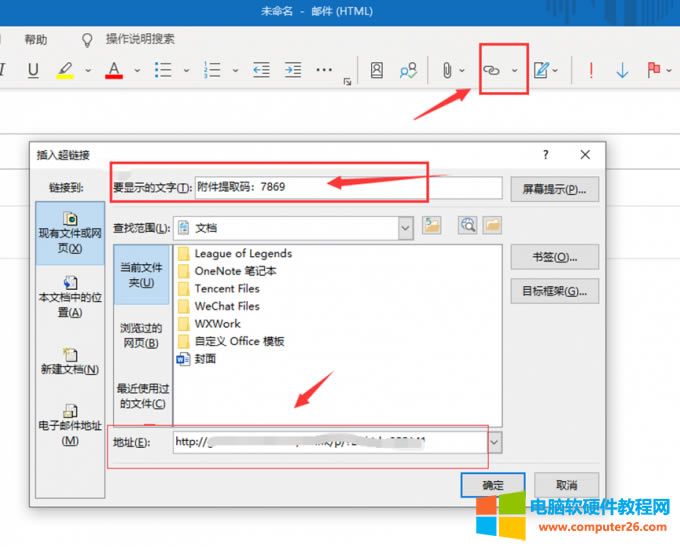This screenshot has width=680, height=547.
Task: Select the WXWork folder
Action: (x=209, y=324)
